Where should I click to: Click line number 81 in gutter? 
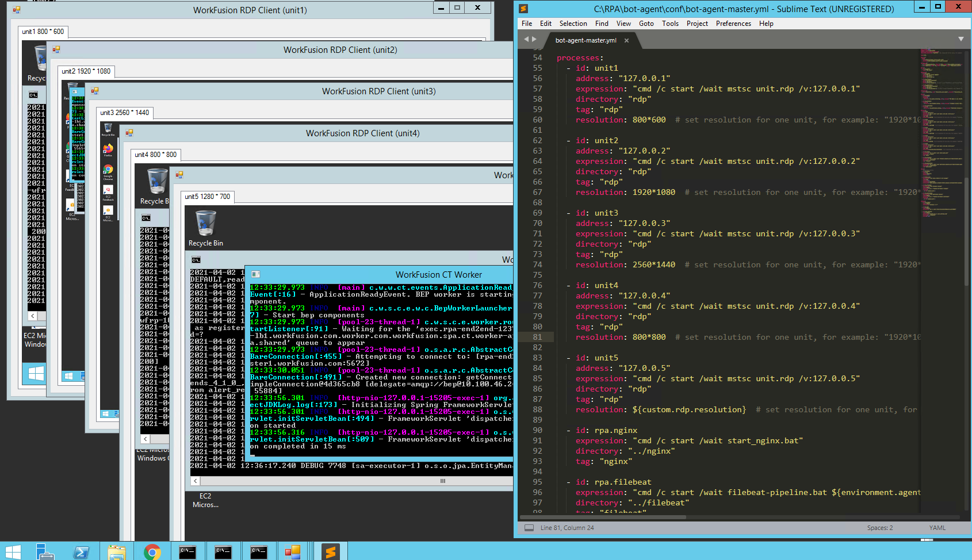(537, 337)
